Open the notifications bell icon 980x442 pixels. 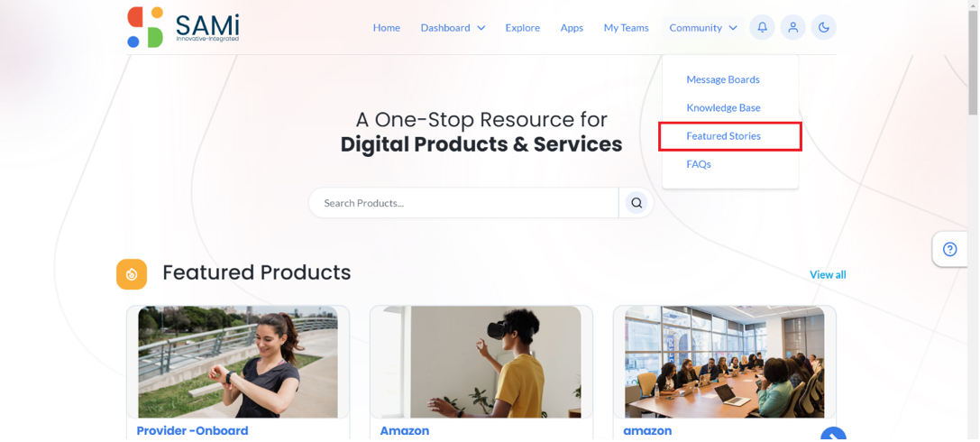point(762,27)
